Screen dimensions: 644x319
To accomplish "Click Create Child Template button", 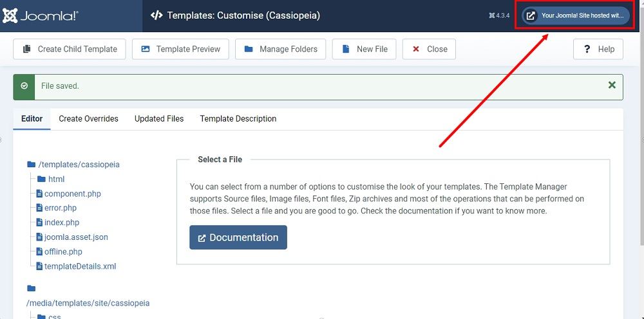I will click(70, 50).
